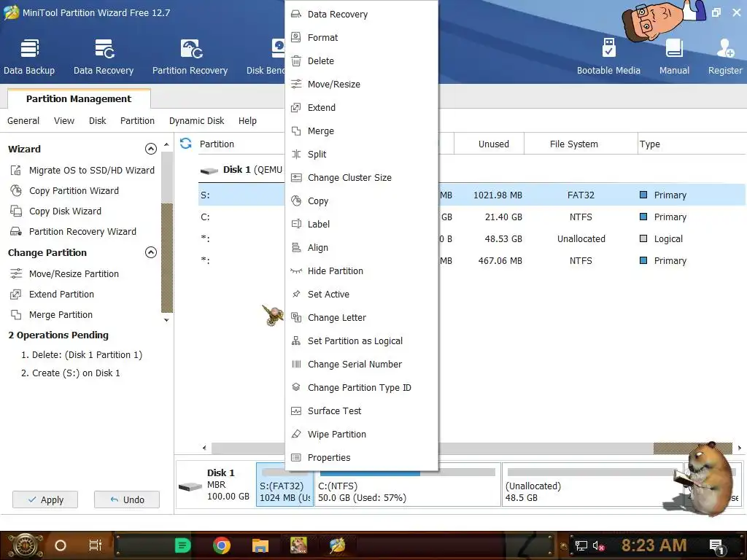Select Set Active menu entry
This screenshot has width=747, height=560.
tap(361, 295)
